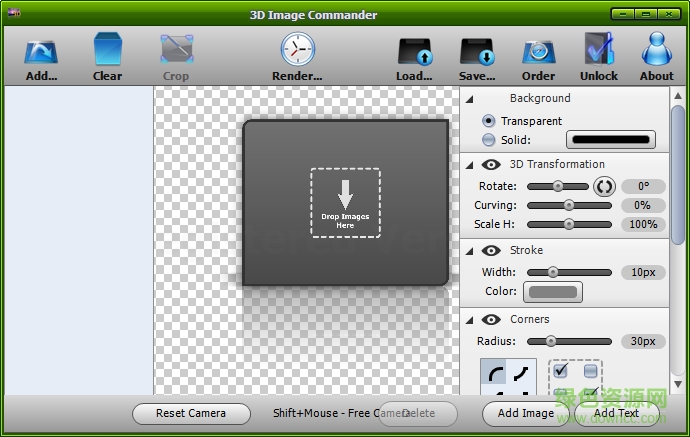Click the stroke Width slider handle
Screen dimensions: 690x437
553,272
